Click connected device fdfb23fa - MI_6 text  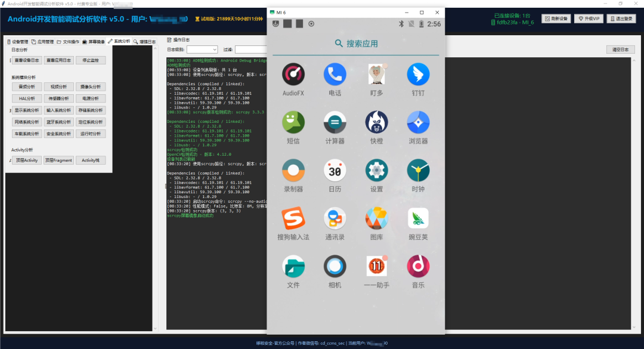tap(513, 22)
